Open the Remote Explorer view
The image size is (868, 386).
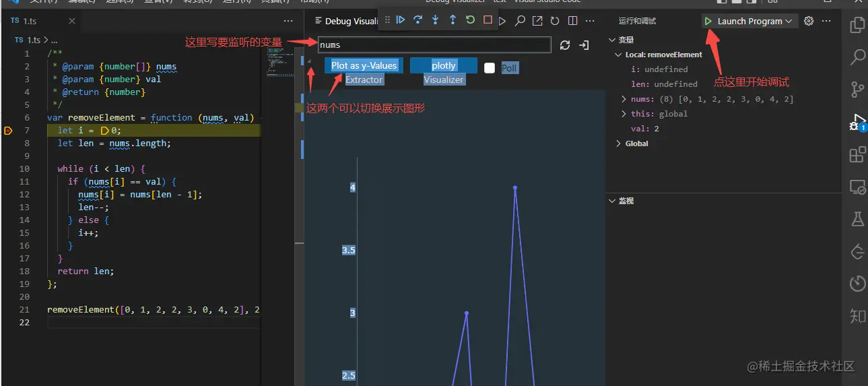tap(858, 187)
